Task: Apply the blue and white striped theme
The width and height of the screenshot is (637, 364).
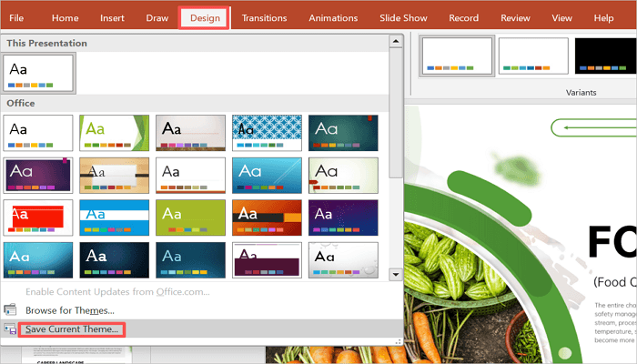Action: 114,217
